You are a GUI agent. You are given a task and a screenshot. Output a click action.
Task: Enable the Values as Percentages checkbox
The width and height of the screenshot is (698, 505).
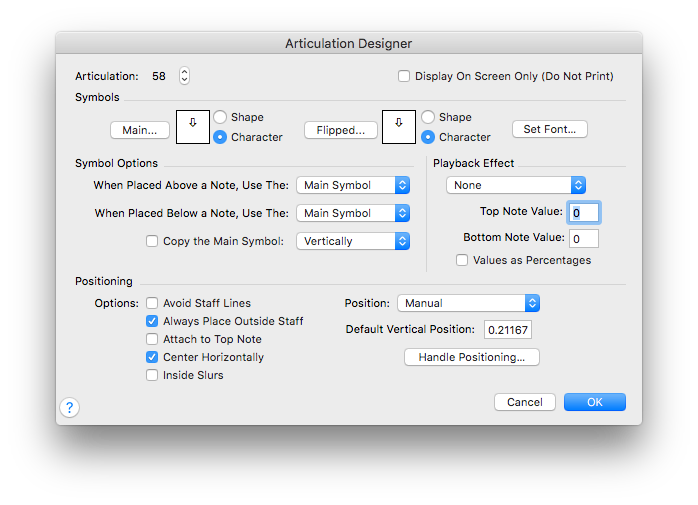(x=462, y=260)
